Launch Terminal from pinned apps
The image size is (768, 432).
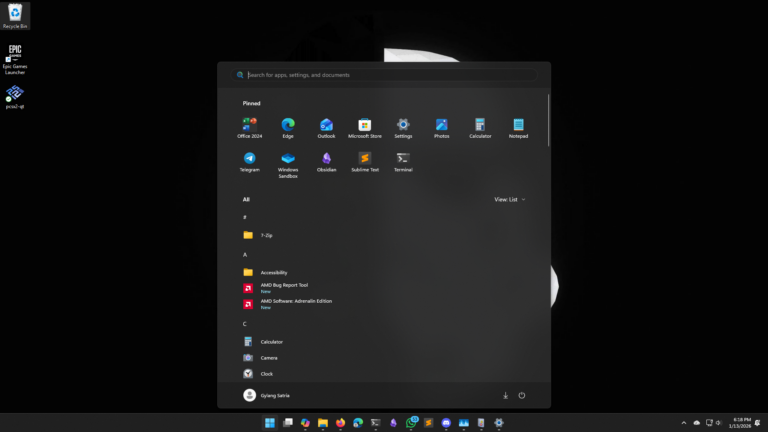coord(403,161)
